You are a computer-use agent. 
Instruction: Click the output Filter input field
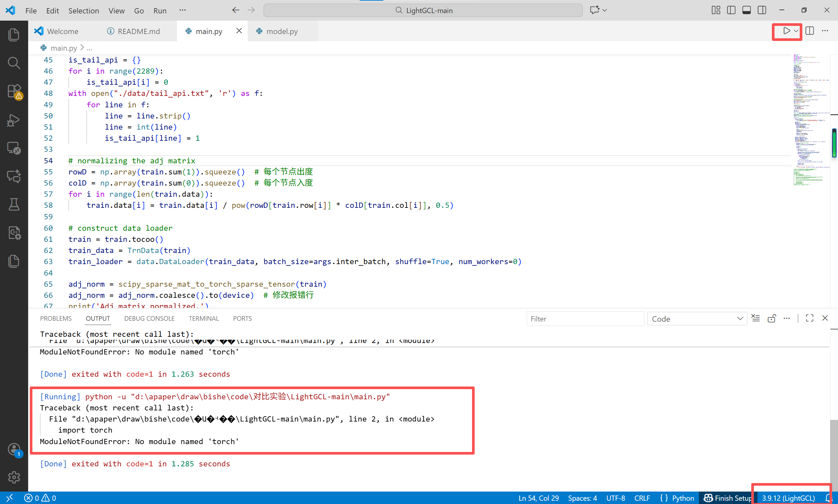pyautogui.click(x=585, y=318)
